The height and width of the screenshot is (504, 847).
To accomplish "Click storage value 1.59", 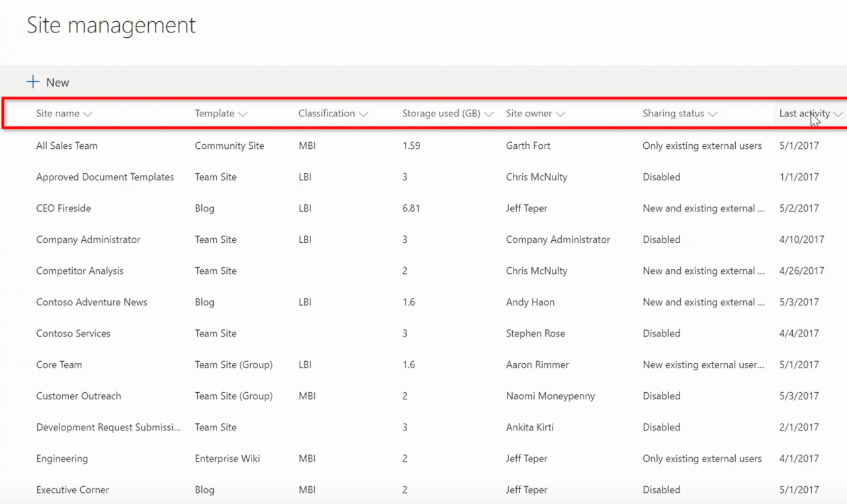I will click(x=411, y=146).
